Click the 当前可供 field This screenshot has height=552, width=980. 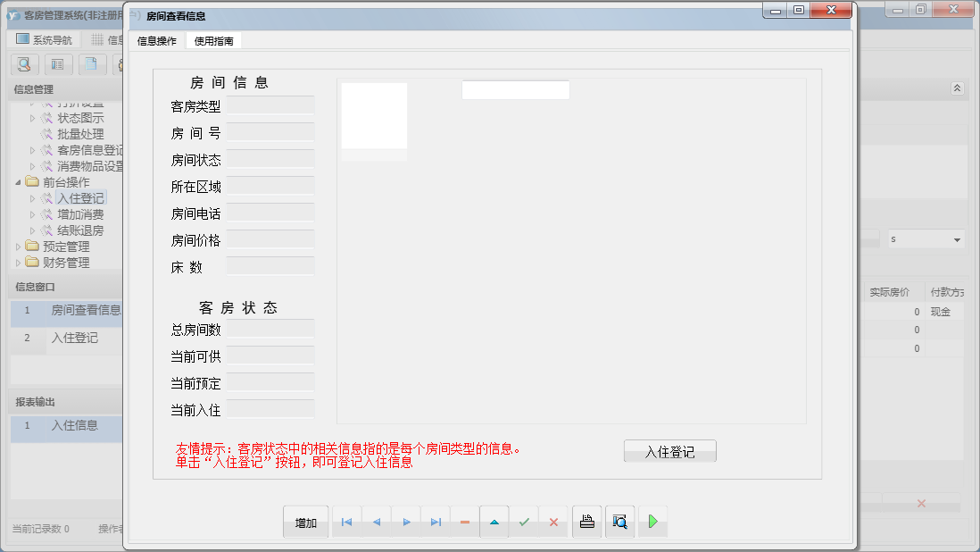270,355
